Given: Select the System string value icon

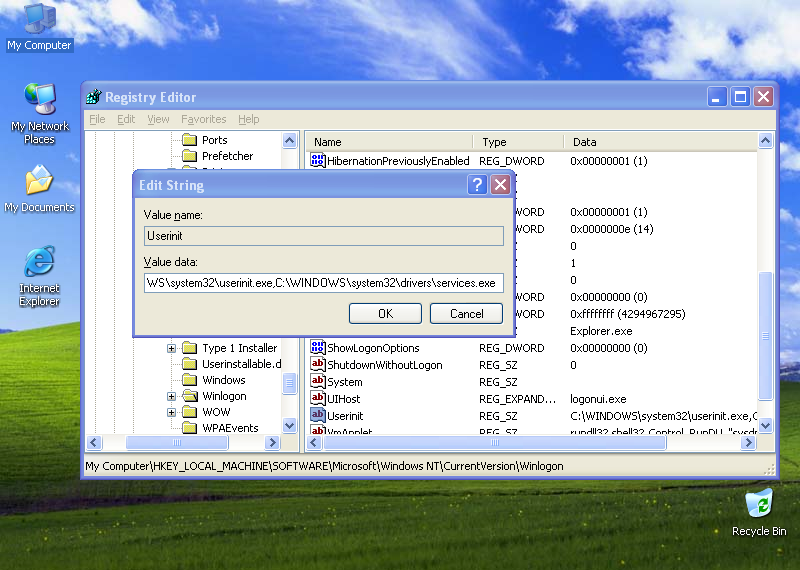Looking at the screenshot, I should point(317,381).
